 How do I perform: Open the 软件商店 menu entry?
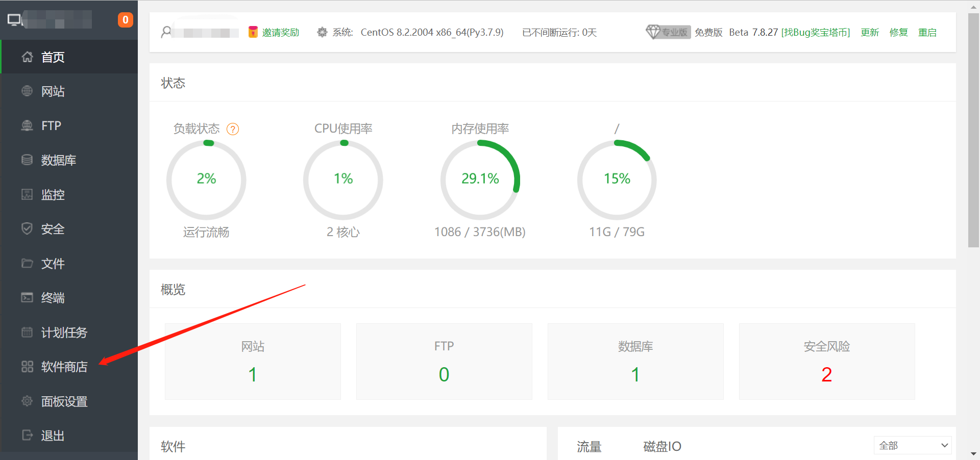69,367
